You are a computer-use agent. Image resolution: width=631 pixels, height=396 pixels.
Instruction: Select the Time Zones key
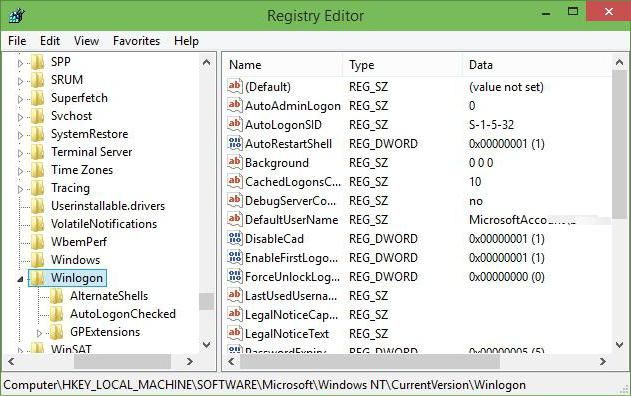pos(82,170)
